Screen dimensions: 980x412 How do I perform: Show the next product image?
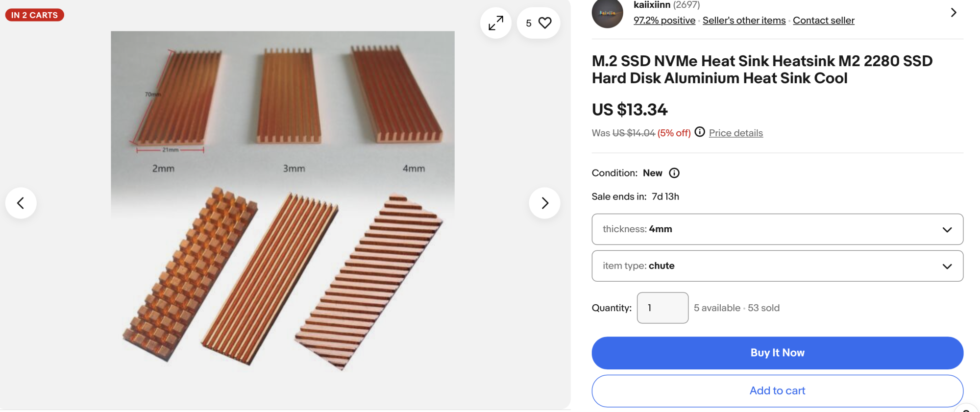click(544, 203)
